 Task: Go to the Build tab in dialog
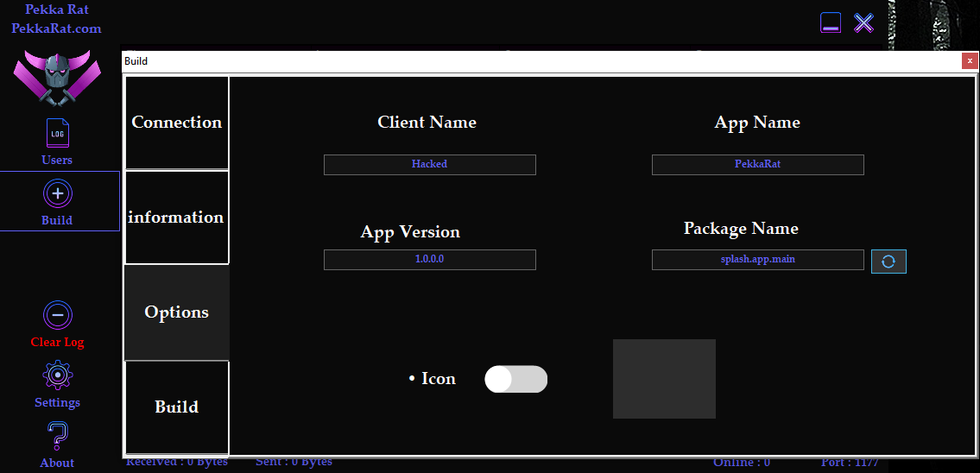click(x=177, y=407)
